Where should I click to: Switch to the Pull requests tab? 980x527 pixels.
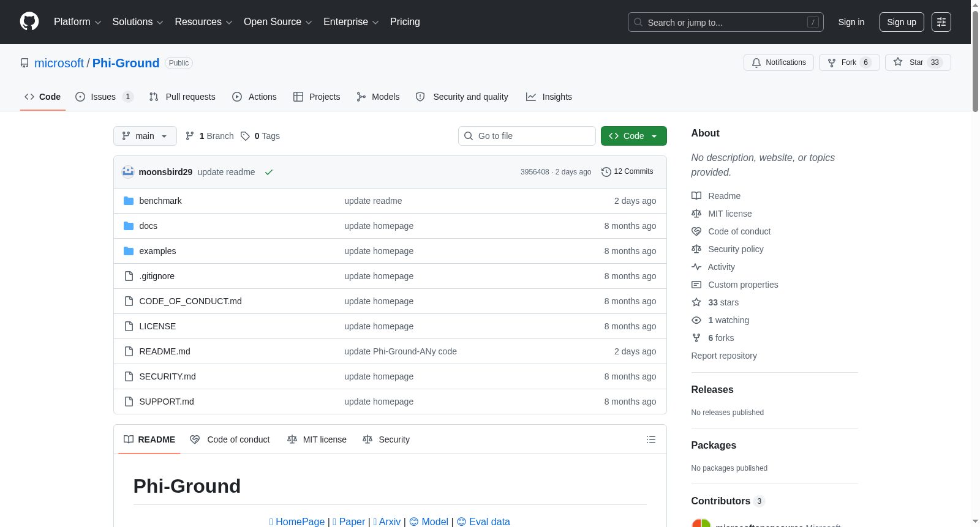click(183, 97)
